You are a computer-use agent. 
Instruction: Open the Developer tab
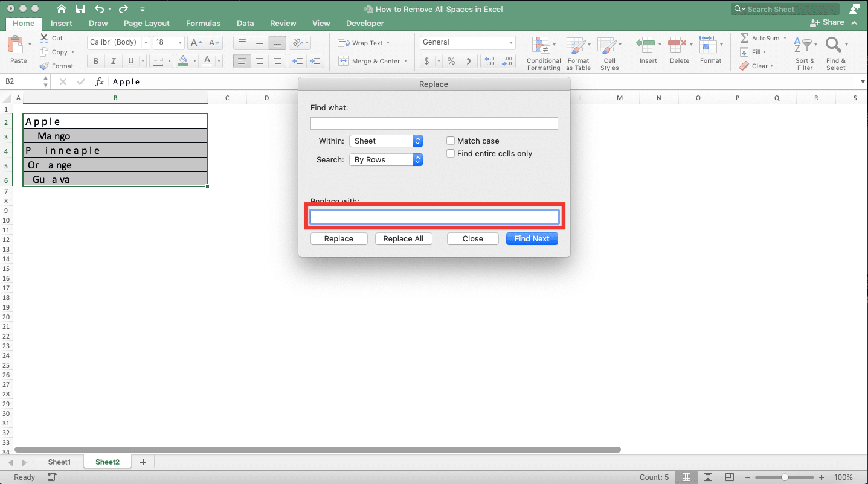point(365,23)
